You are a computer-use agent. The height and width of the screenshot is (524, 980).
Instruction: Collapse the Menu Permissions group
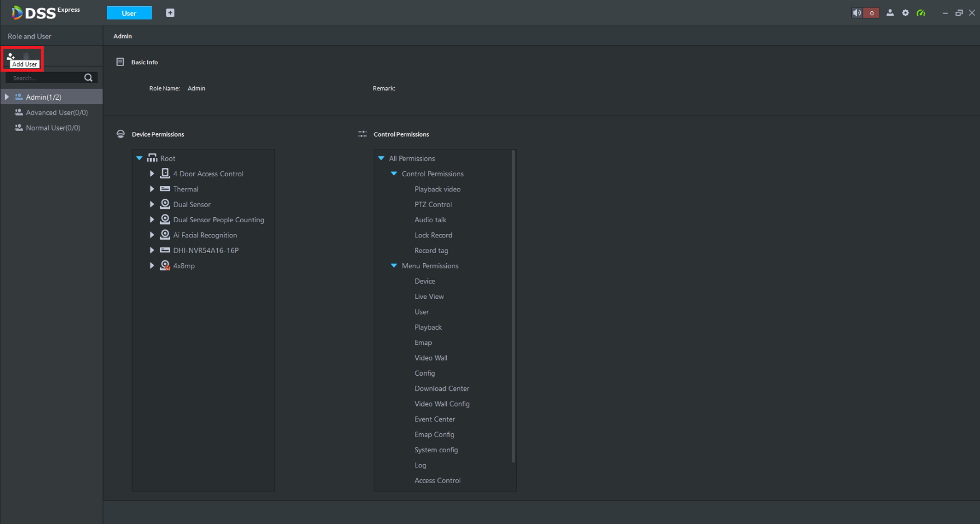[x=394, y=266]
